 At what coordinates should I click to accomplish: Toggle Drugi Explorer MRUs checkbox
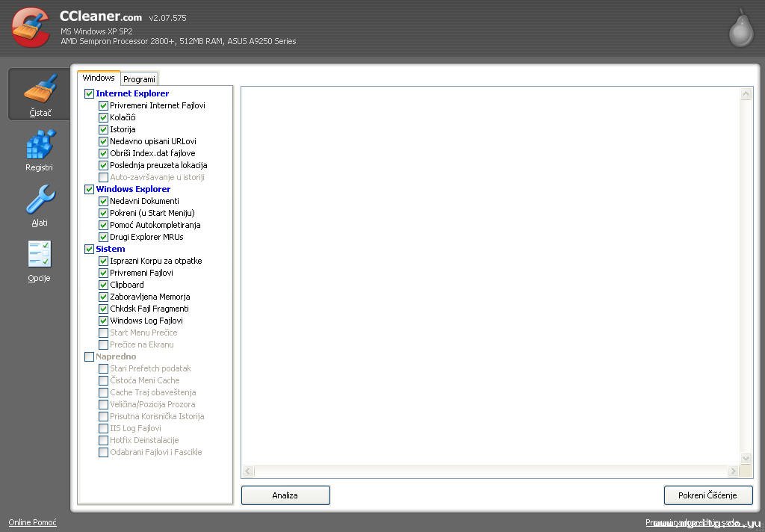click(x=103, y=237)
